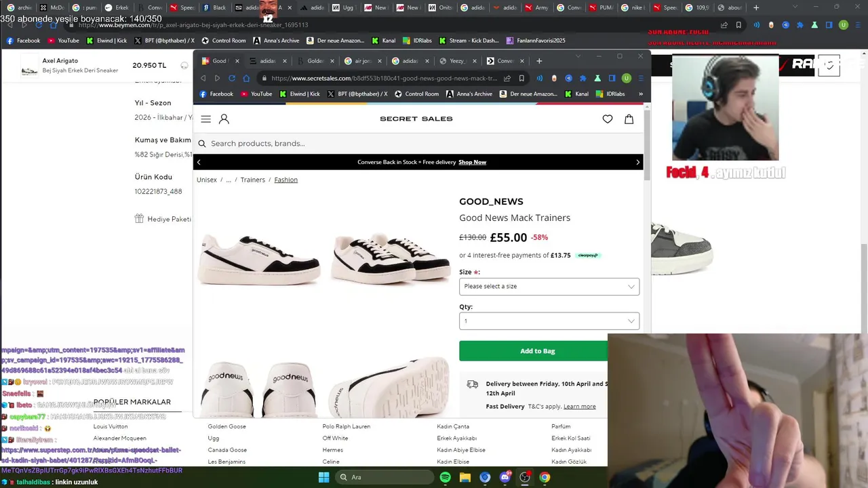
Task: Open the Control Room bookmark in front window
Action: [416, 94]
